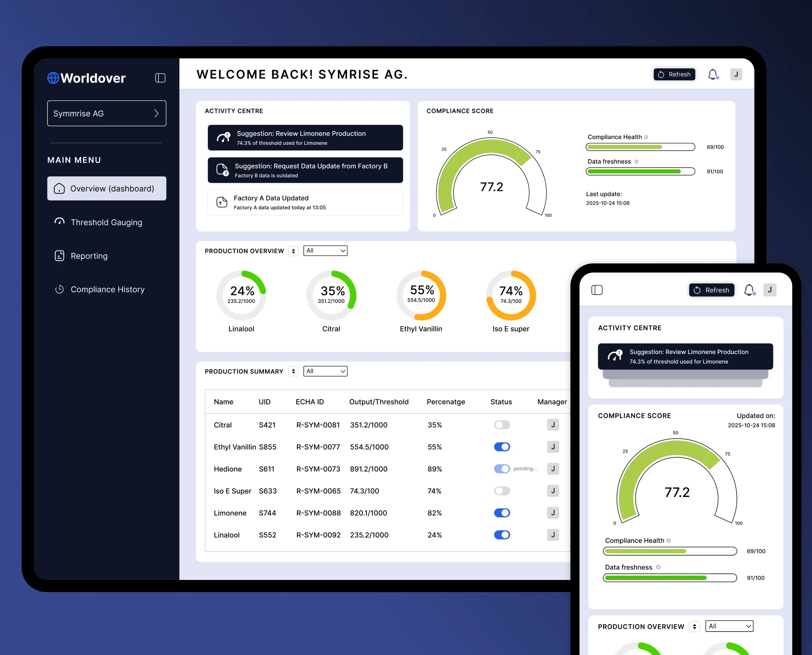The width and height of the screenshot is (812, 655).
Task: Click 891.2/1000 output value
Action: tap(369, 469)
